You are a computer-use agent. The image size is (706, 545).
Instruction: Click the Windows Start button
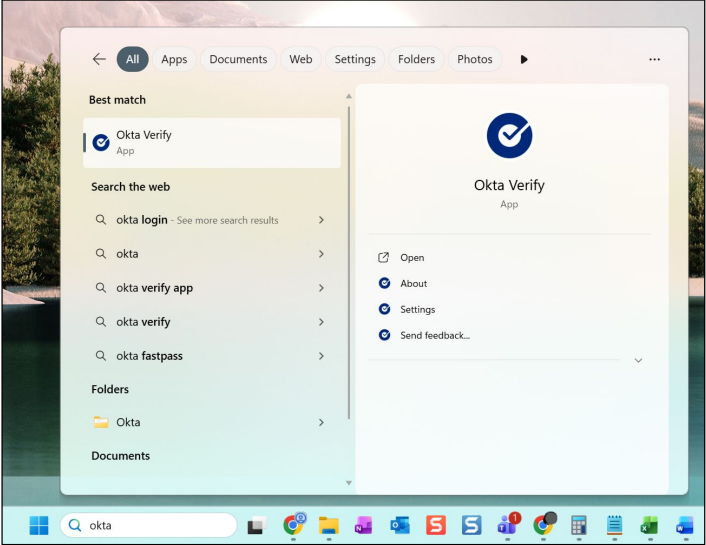coord(38,525)
